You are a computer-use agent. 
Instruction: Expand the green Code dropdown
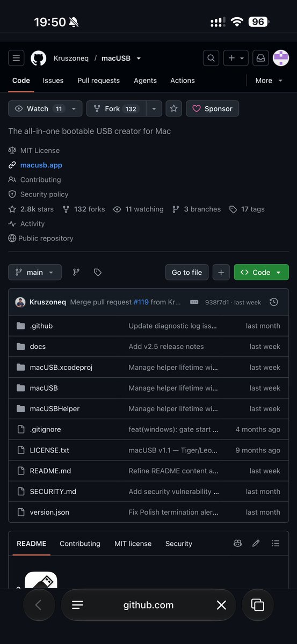click(x=262, y=272)
